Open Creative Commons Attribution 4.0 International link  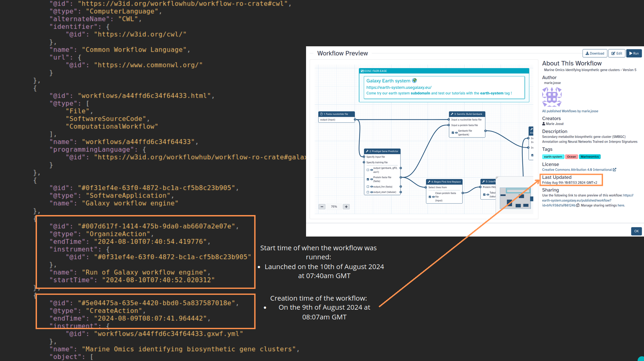click(577, 170)
